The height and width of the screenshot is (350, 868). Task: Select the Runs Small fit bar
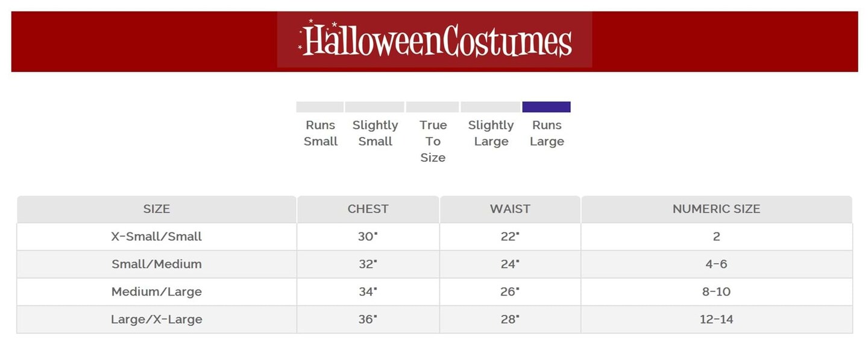tap(319, 107)
